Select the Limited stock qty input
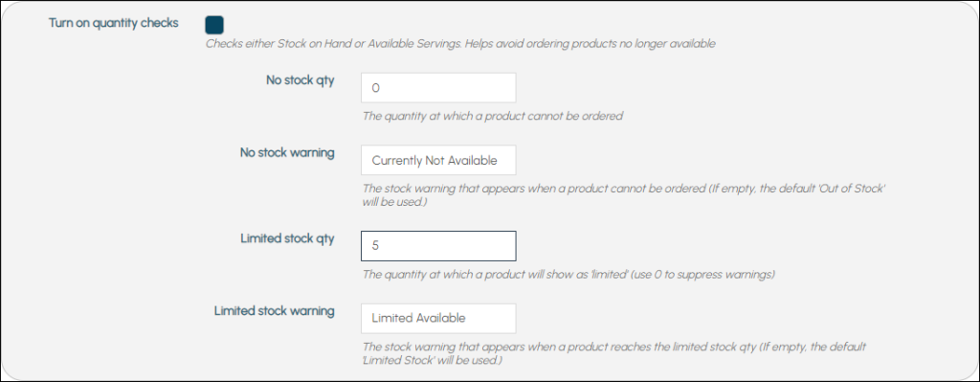Viewport: 980px width, 382px height. [x=438, y=246]
